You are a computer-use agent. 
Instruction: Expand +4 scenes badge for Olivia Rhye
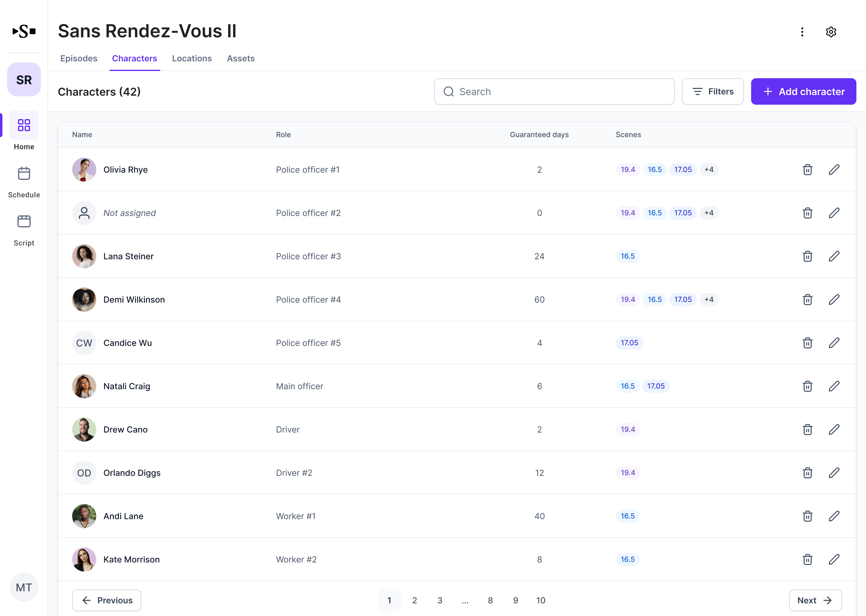[709, 170]
